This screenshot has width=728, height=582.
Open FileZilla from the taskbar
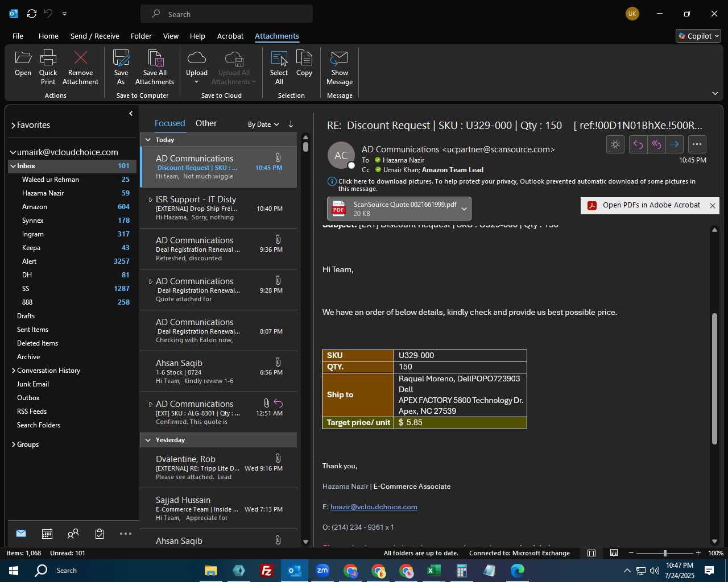click(x=266, y=571)
